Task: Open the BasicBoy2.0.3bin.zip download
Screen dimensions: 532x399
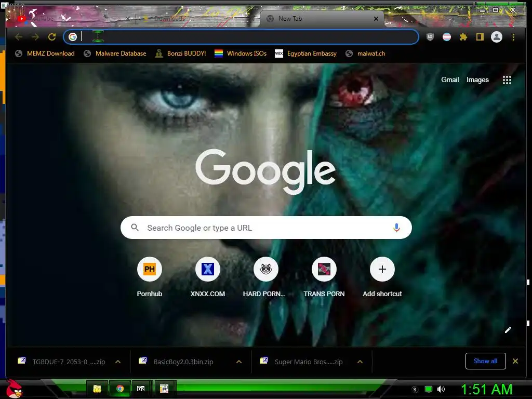Action: tap(183, 362)
